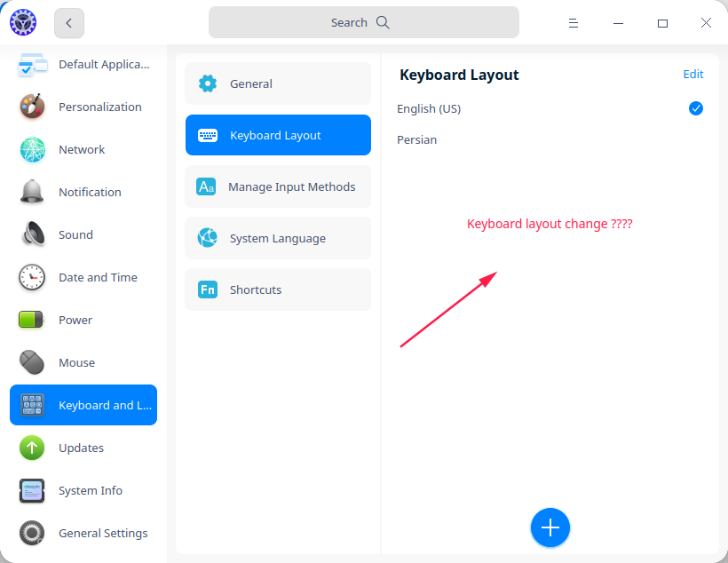
Task: Open Power settings
Action: point(75,320)
